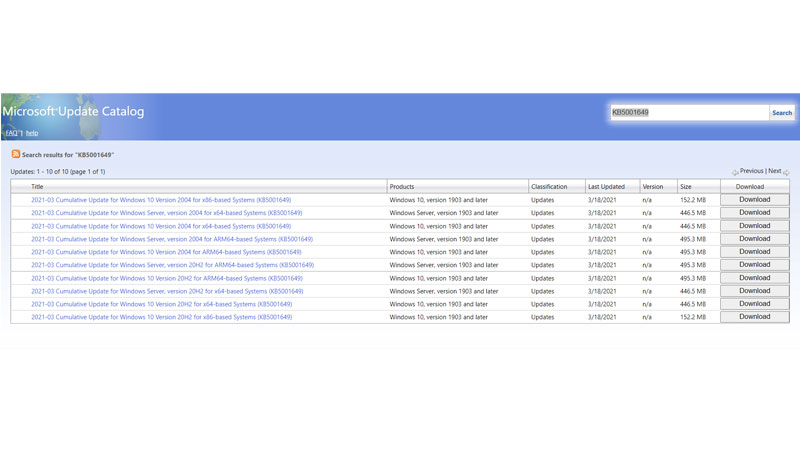Download Windows 10 Version 20H2 x64-based update
Image resolution: width=800 pixels, height=450 pixels.
(x=755, y=304)
